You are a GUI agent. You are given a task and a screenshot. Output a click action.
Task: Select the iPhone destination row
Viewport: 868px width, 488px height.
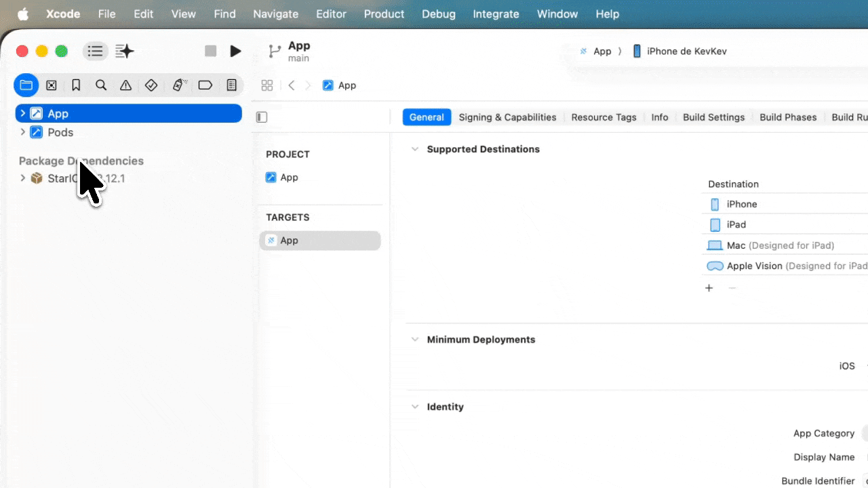pyautogui.click(x=785, y=204)
